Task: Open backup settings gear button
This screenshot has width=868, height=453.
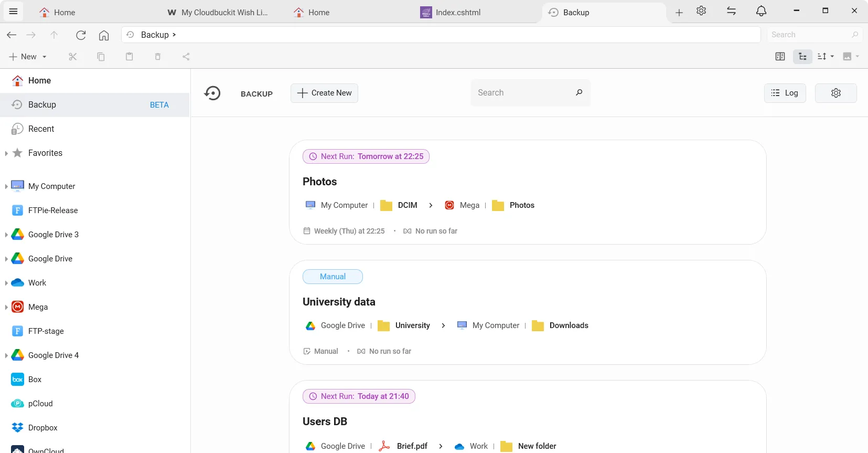Action: (x=836, y=93)
